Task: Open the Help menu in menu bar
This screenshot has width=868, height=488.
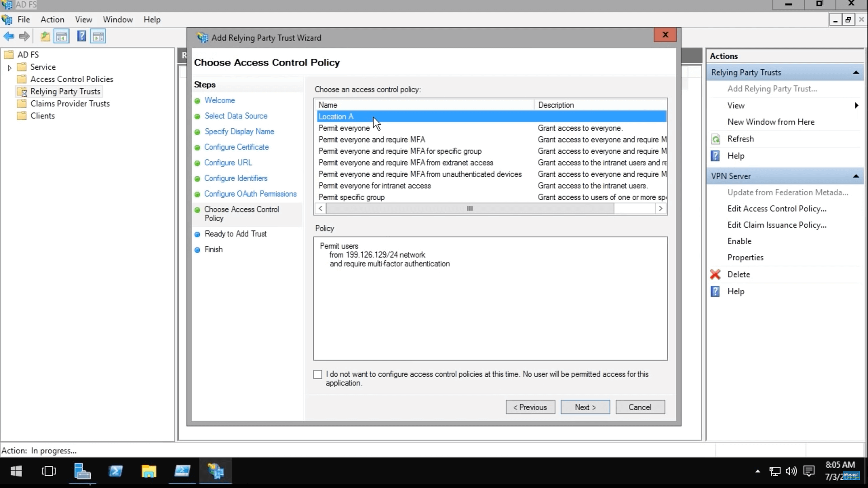Action: point(152,20)
